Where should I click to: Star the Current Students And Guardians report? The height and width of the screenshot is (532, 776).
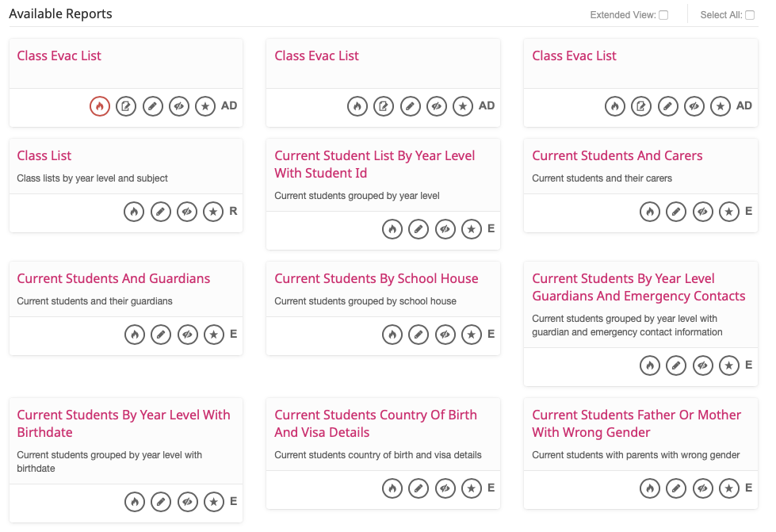213,335
